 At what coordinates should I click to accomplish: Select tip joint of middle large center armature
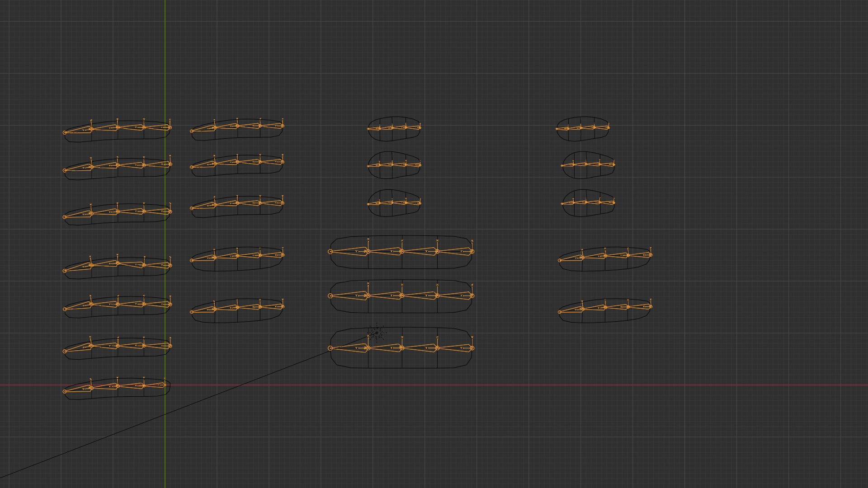coord(472,296)
